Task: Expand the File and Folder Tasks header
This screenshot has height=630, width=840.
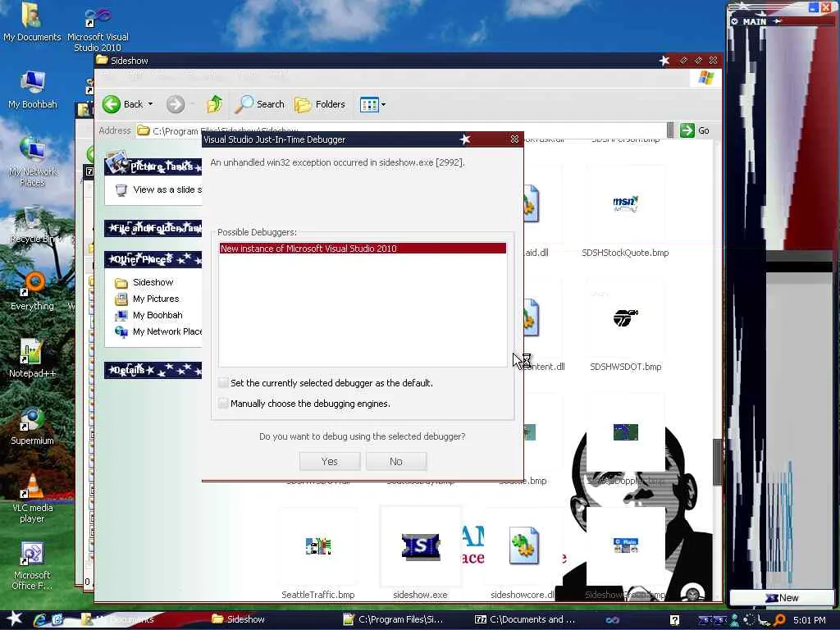Action: tap(153, 228)
